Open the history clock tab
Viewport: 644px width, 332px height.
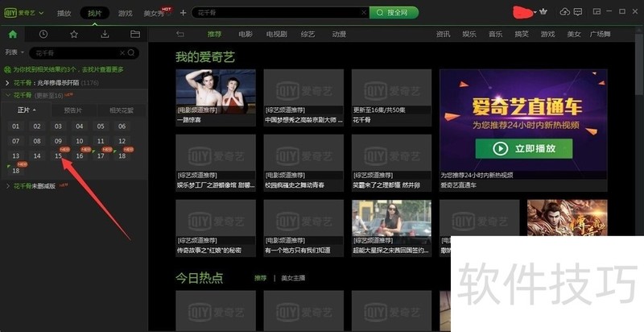(x=43, y=34)
